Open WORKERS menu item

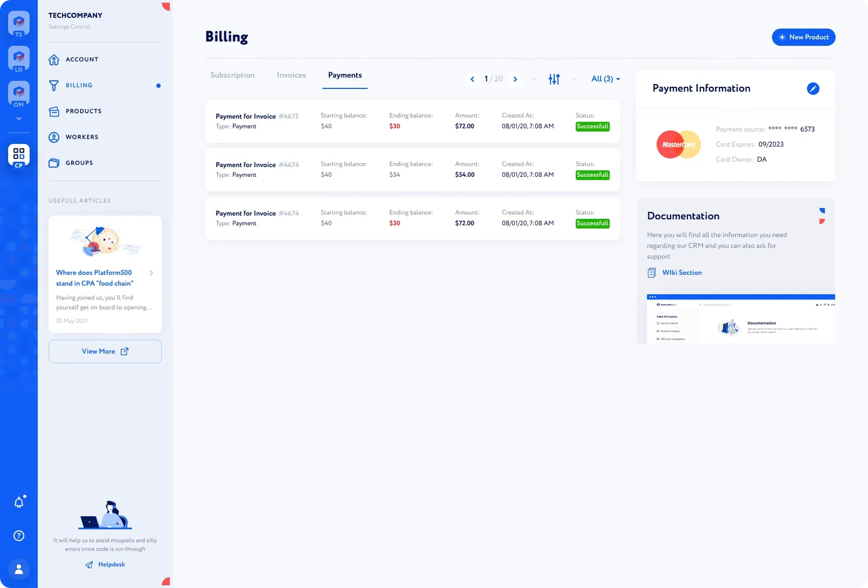82,137
